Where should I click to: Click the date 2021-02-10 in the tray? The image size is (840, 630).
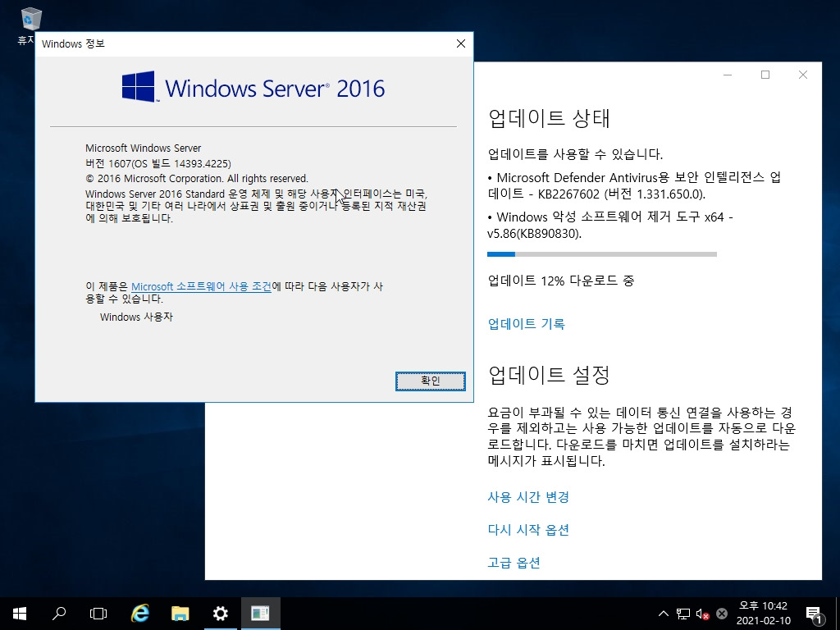click(763, 621)
